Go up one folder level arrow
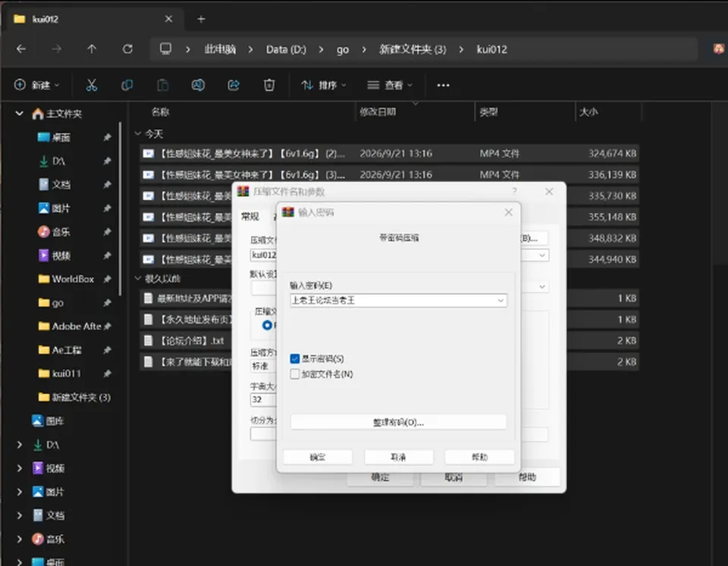This screenshot has width=728, height=566. pyautogui.click(x=92, y=48)
